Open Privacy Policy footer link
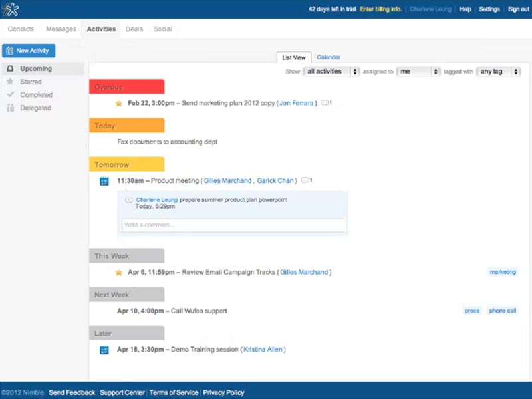Image resolution: width=532 pixels, height=399 pixels. pyautogui.click(x=223, y=392)
